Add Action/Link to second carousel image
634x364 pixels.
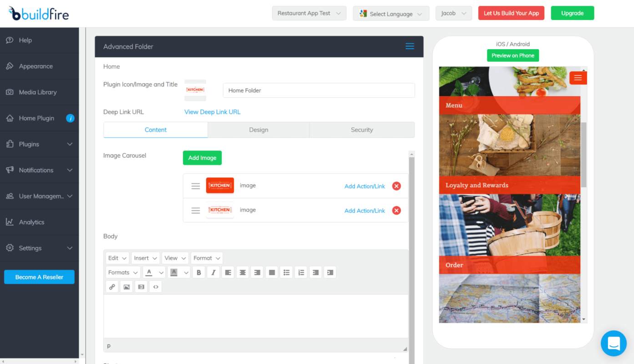coord(365,211)
